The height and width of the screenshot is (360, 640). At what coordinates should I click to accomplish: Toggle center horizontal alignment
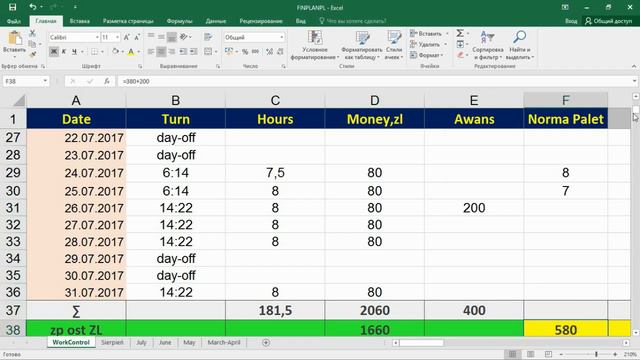[x=162, y=52]
